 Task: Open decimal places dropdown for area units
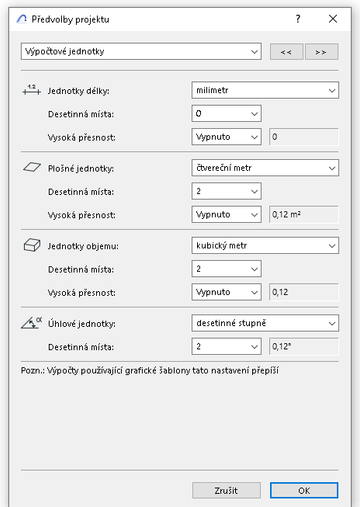[226, 191]
